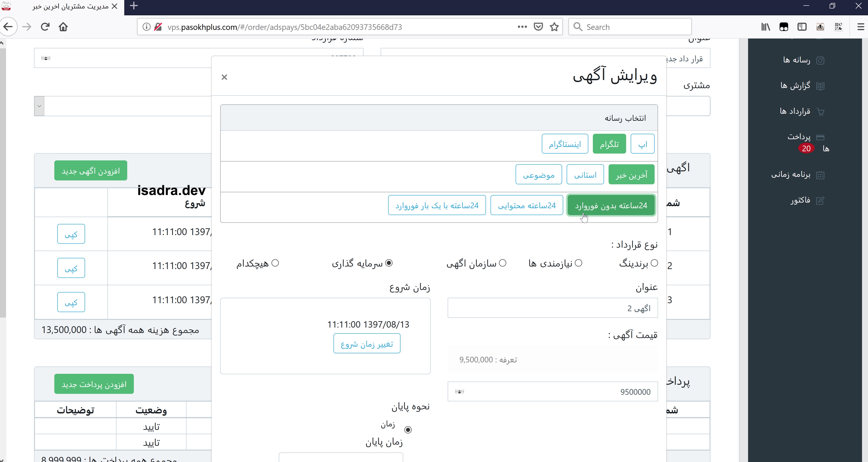
Task: Click افزودن اگهی جدید button
Action: coord(91,170)
